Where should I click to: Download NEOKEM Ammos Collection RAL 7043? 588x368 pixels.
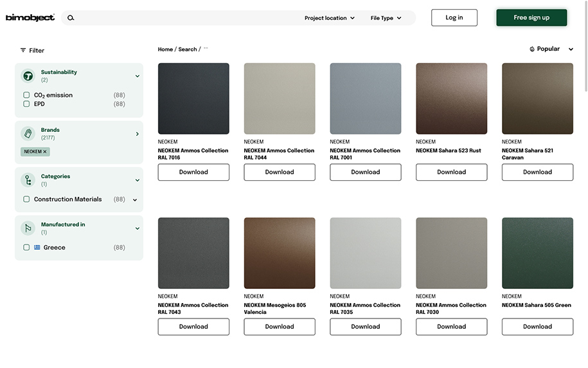[193, 327]
